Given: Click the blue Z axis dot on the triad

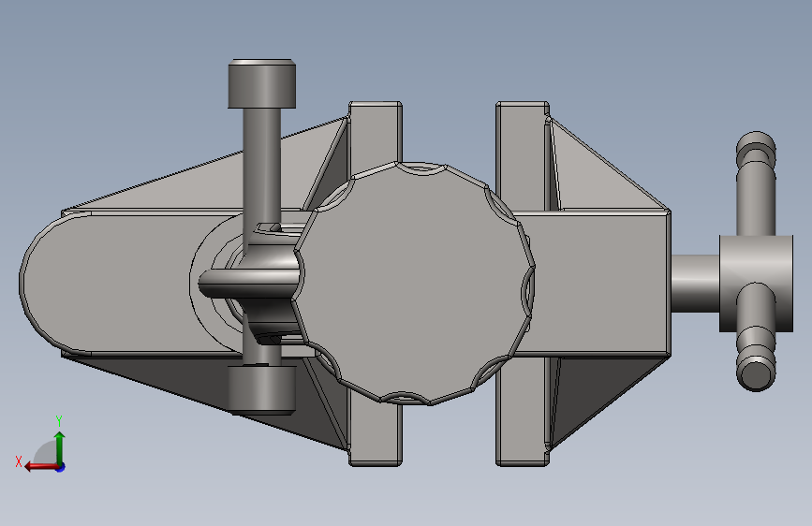Looking at the screenshot, I should pyautogui.click(x=61, y=467).
